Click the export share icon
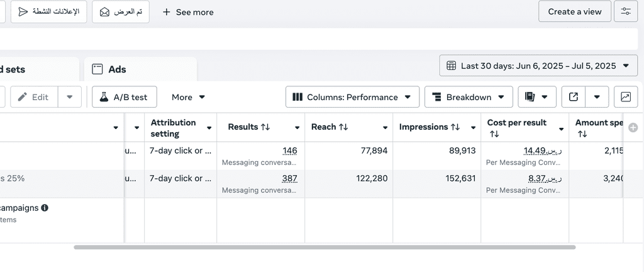The width and height of the screenshot is (644, 272). point(574,97)
